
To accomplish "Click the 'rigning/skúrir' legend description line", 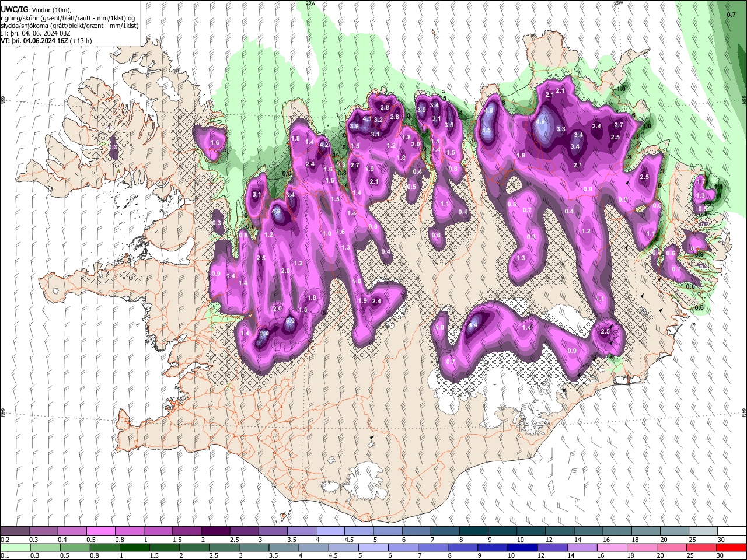I will click(68, 17).
